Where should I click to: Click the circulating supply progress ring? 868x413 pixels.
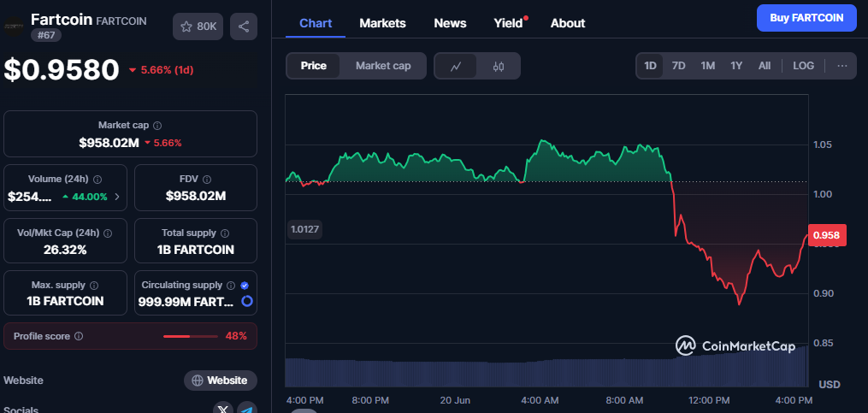247,301
